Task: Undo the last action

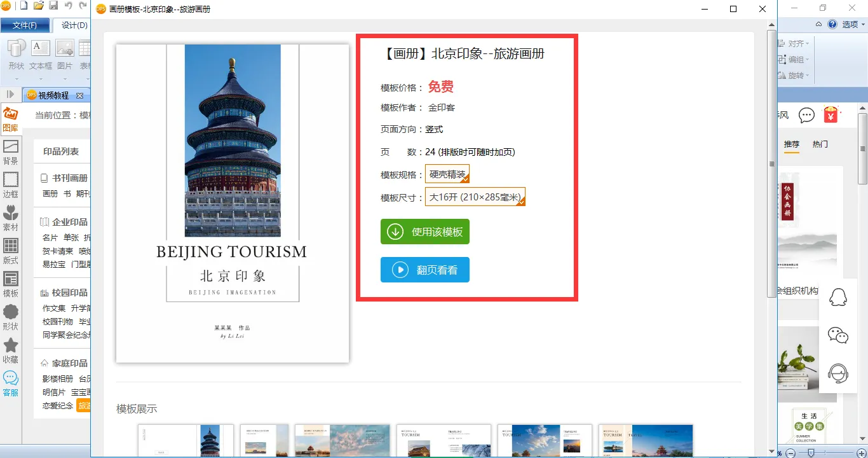Action: pyautogui.click(x=69, y=6)
